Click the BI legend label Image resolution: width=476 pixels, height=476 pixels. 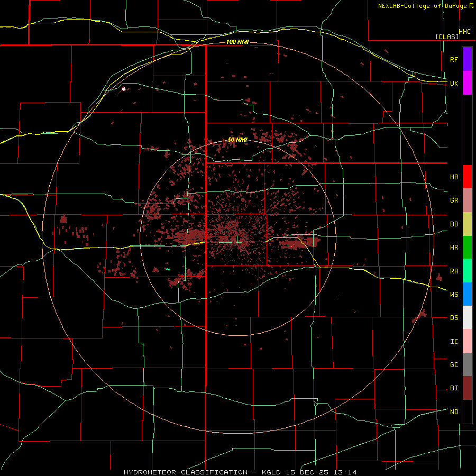[x=454, y=388]
